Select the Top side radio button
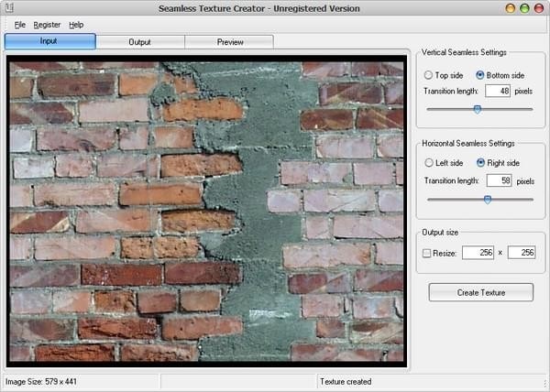This screenshot has height=392, width=550. tap(428, 74)
